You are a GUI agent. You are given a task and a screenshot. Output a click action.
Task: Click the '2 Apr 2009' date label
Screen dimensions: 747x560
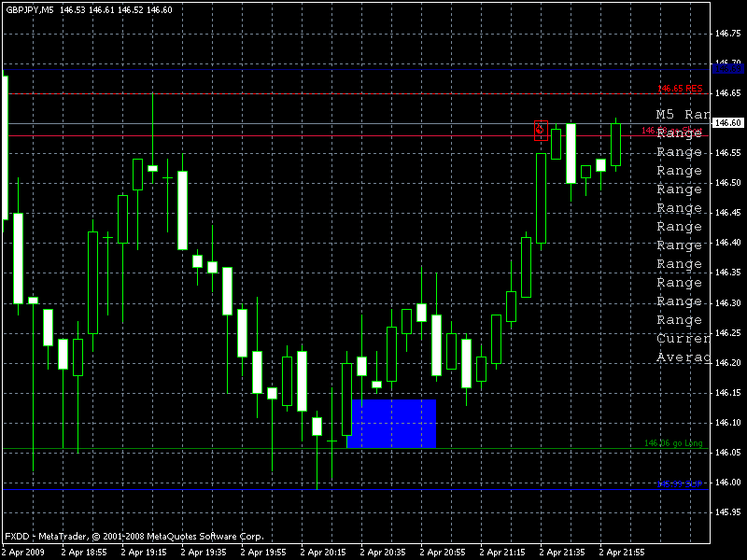click(x=23, y=553)
